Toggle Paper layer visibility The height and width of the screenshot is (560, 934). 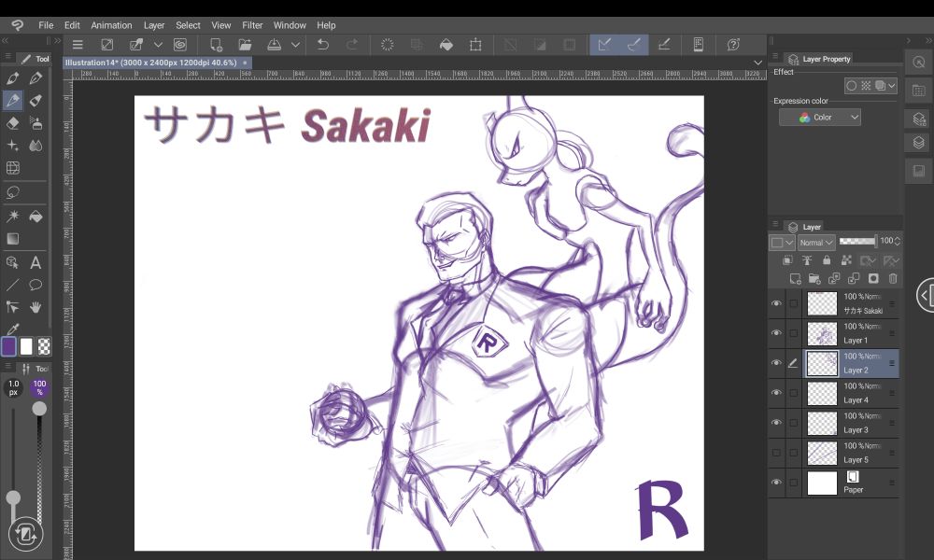[776, 483]
